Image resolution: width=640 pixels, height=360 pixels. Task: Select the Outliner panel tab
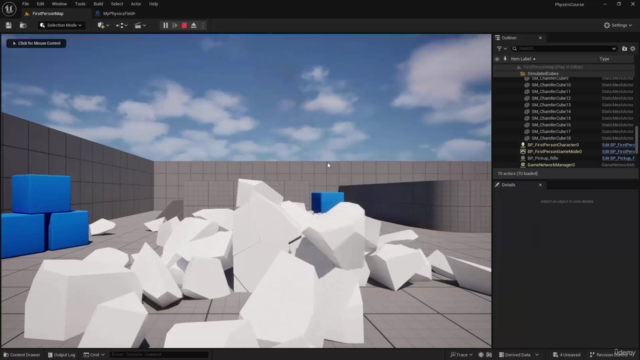pyautogui.click(x=509, y=38)
